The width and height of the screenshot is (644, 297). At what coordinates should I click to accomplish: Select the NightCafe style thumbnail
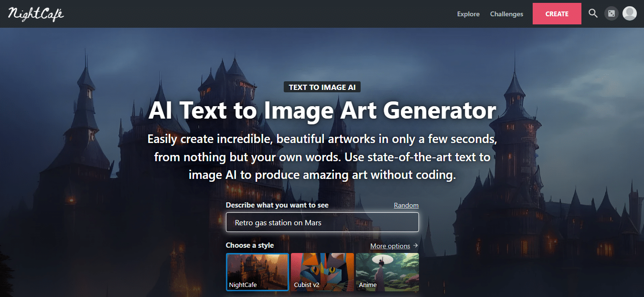(257, 272)
